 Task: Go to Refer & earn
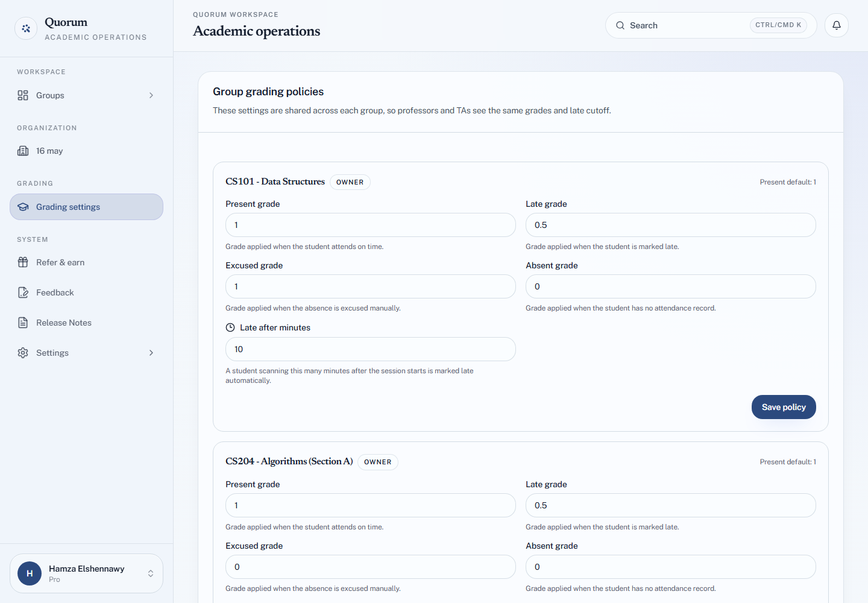pos(86,262)
